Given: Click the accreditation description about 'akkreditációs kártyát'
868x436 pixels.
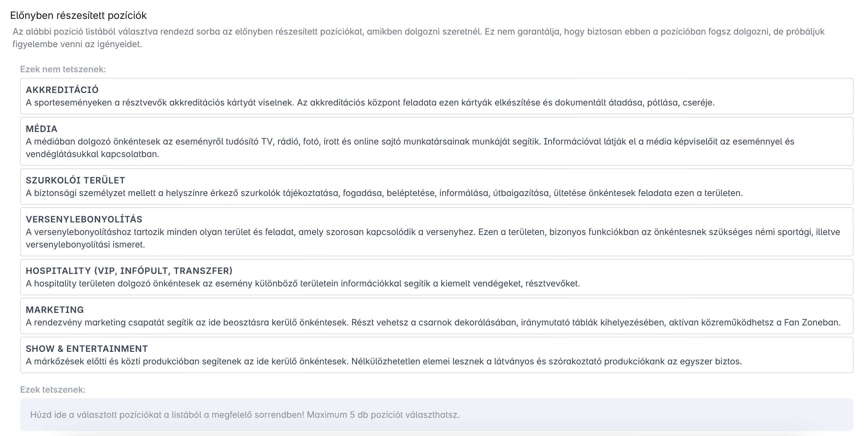Looking at the screenshot, I should (370, 102).
